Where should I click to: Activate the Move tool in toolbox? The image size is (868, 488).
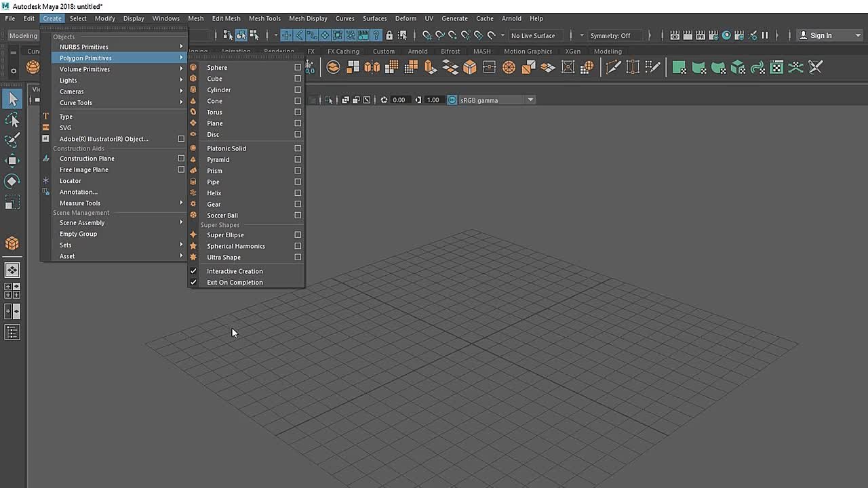tap(12, 161)
